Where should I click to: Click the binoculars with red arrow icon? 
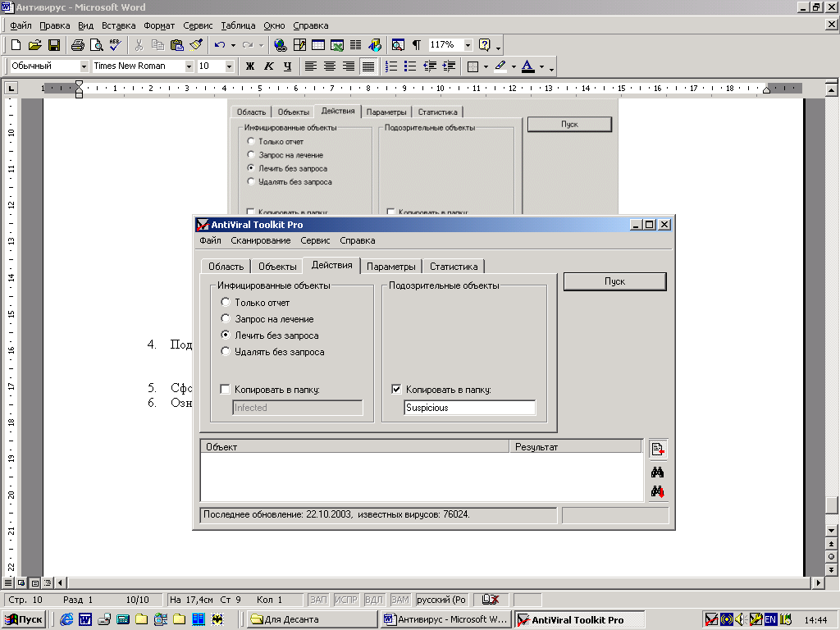658,491
